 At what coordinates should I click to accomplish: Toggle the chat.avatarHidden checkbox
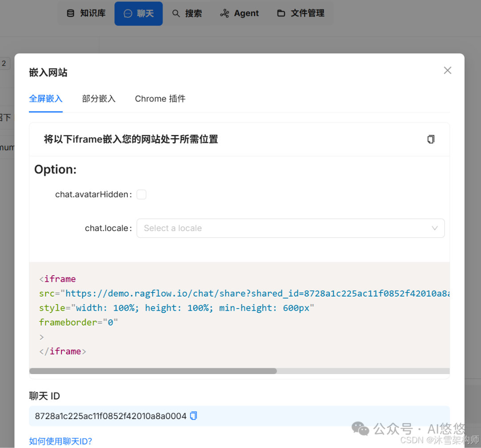click(x=142, y=195)
